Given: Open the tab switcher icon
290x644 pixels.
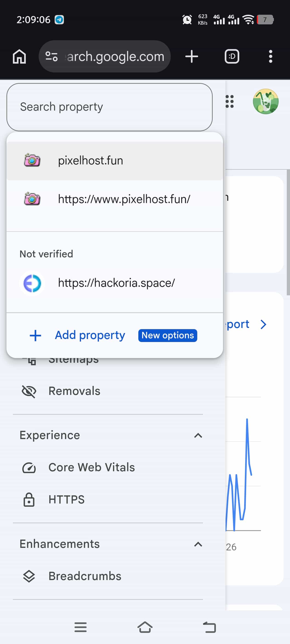Looking at the screenshot, I should pos(232,57).
